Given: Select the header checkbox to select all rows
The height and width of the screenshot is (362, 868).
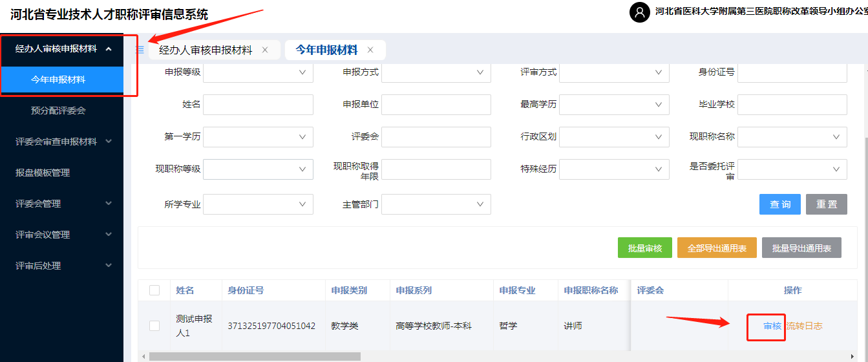Looking at the screenshot, I should tap(154, 290).
